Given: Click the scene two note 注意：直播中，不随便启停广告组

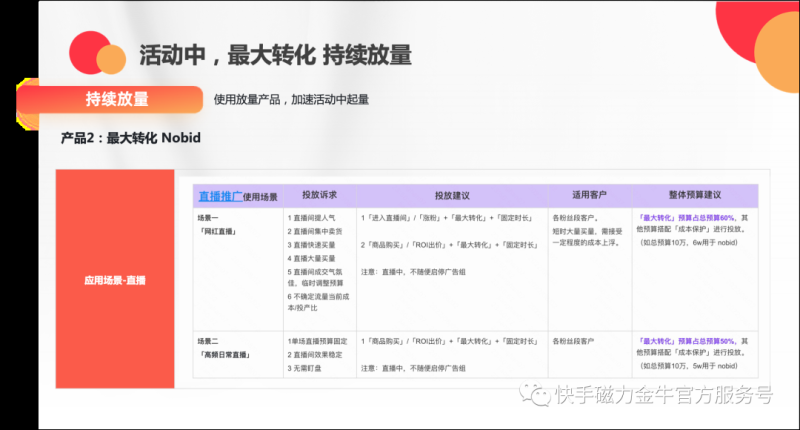Looking at the screenshot, I should click(413, 368).
